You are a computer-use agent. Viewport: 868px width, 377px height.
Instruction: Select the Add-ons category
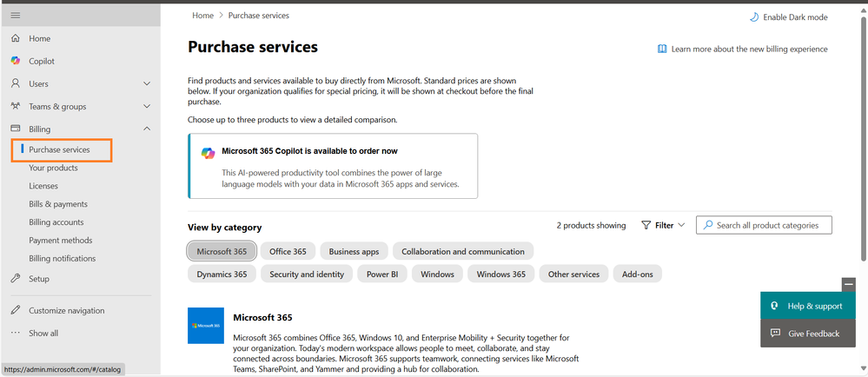point(637,274)
